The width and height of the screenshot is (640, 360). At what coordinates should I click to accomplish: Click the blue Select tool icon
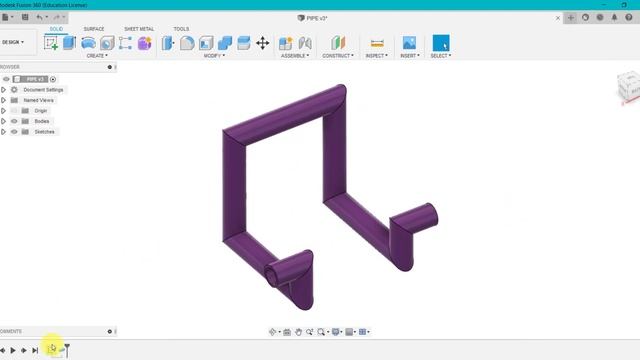click(x=441, y=43)
